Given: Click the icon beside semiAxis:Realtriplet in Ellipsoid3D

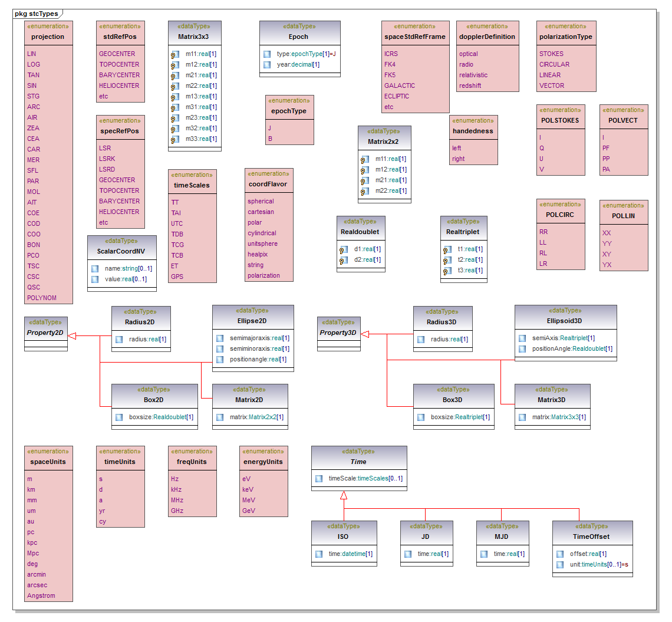Looking at the screenshot, I should 522,338.
